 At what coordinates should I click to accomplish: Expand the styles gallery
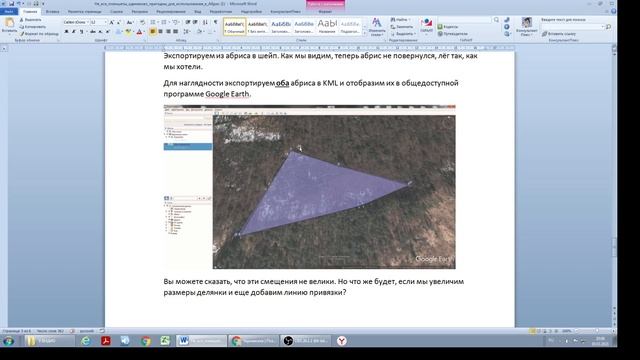point(364,33)
